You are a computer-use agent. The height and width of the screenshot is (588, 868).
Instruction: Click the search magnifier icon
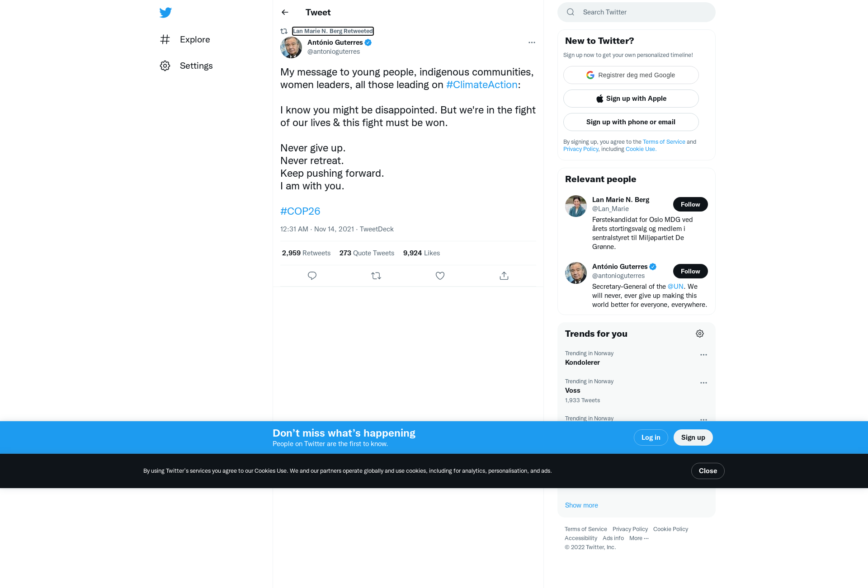571,12
